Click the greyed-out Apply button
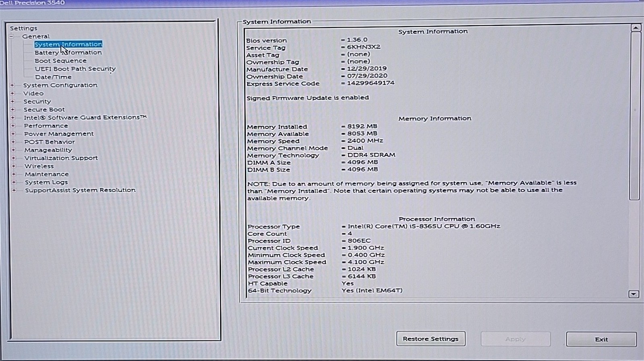644x361 pixels. pyautogui.click(x=515, y=339)
